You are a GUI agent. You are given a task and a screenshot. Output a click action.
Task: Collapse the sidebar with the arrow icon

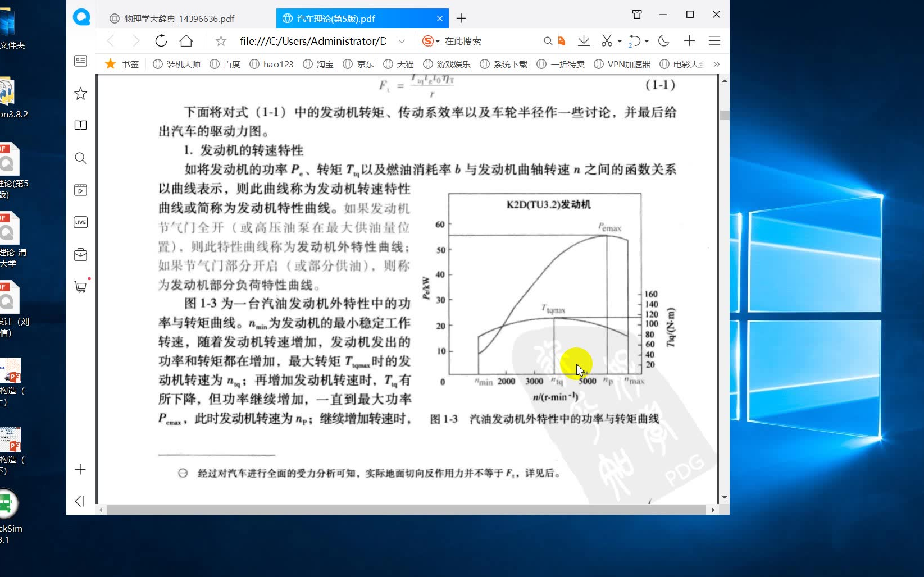(80, 501)
